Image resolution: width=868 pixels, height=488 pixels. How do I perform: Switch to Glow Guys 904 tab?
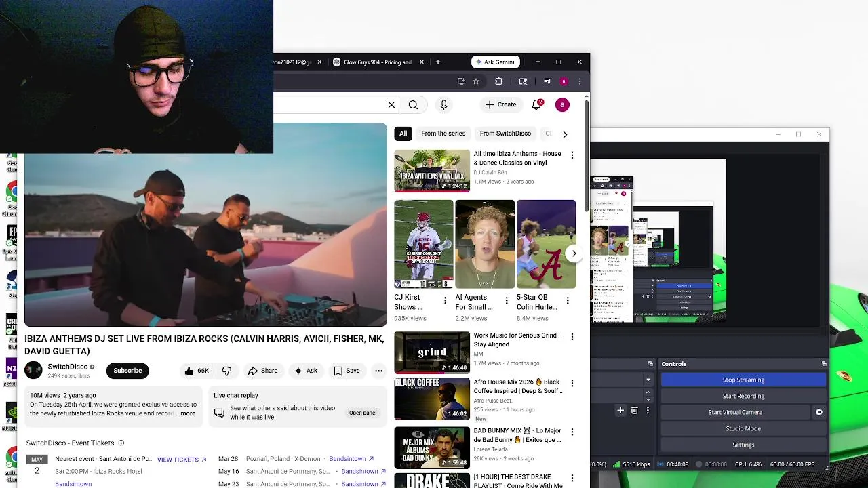tap(376, 62)
